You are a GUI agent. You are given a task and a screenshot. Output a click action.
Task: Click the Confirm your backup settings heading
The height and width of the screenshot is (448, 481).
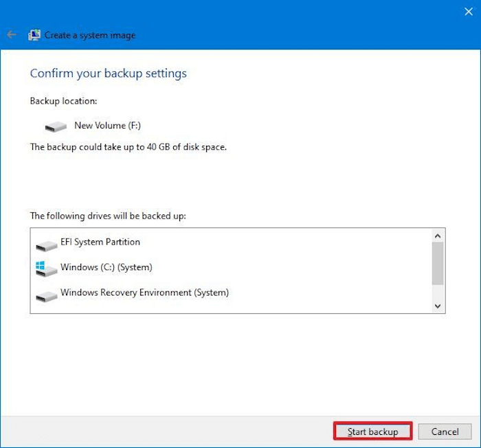(x=109, y=74)
